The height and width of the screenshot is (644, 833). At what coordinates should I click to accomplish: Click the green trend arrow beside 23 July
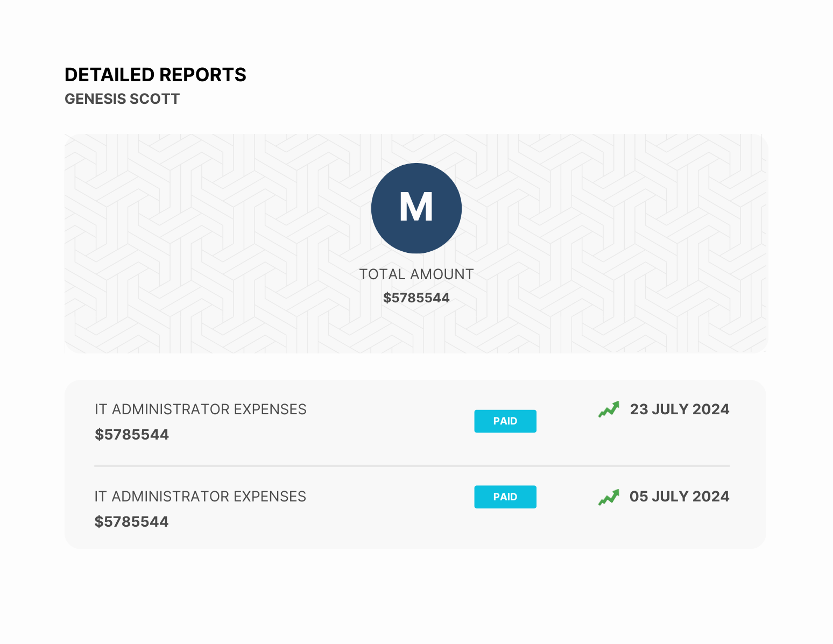(x=609, y=409)
